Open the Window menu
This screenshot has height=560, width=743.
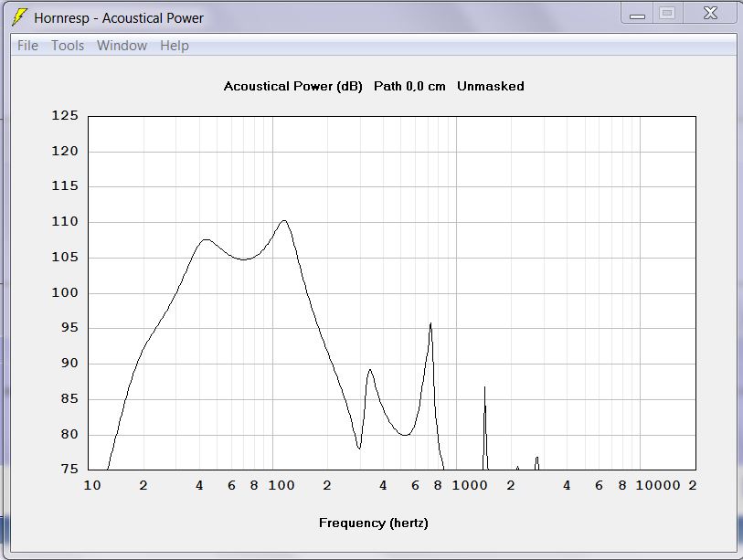[x=122, y=46]
